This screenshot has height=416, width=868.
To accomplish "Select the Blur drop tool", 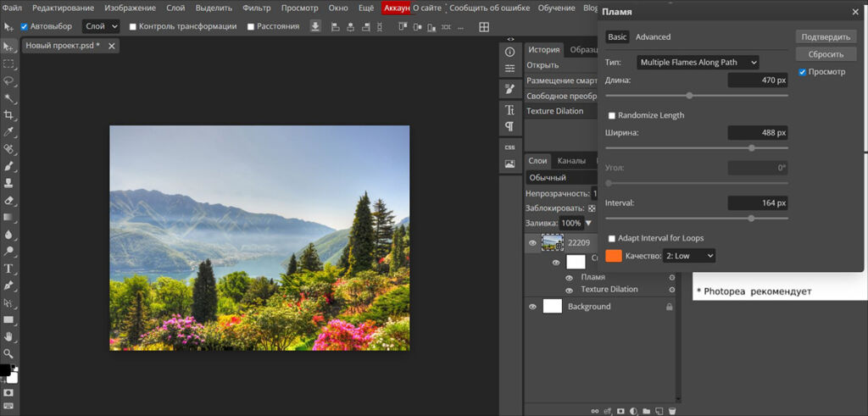I will pos(8,235).
